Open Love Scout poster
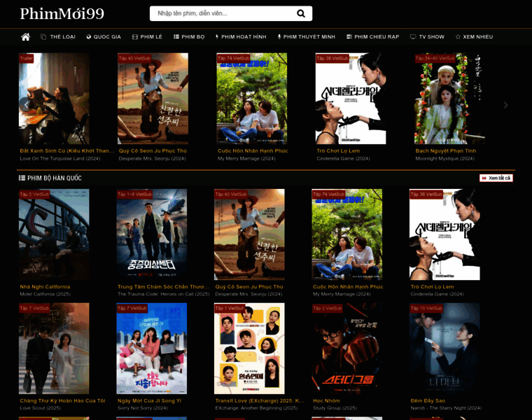Viewport: 532px width, 420px height. [54, 349]
